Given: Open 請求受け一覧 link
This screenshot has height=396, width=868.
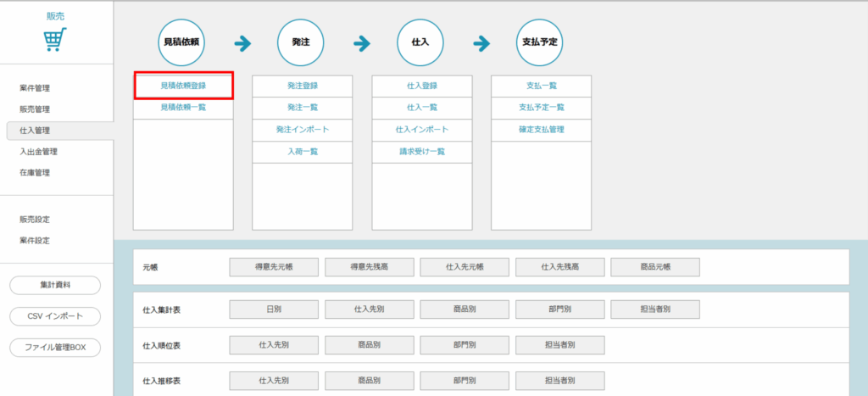Looking at the screenshot, I should coord(422,152).
